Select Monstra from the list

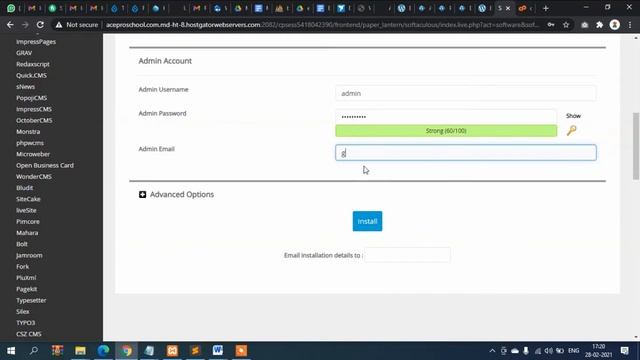click(x=28, y=131)
